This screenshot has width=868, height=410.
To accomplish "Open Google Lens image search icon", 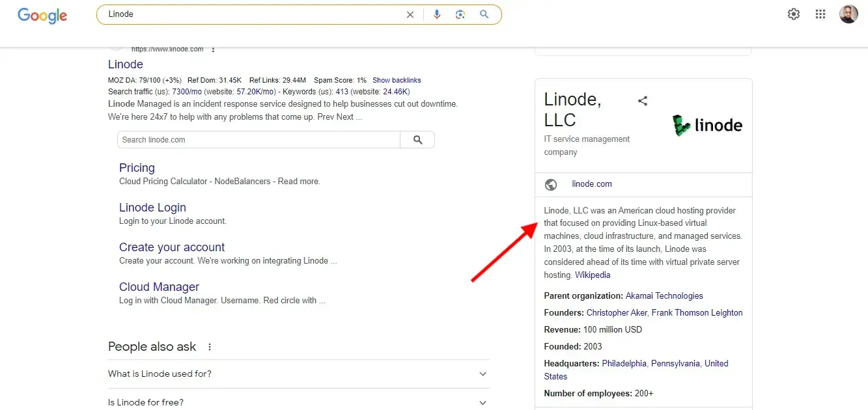I will point(460,14).
